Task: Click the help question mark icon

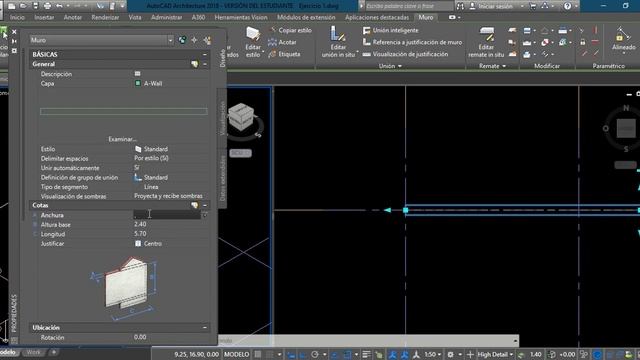Action: 567,6
